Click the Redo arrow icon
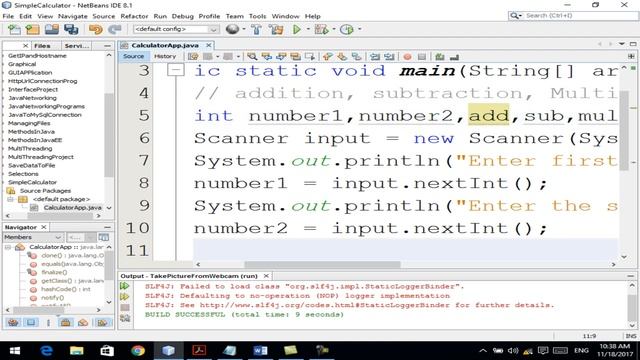Image resolution: width=640 pixels, height=360 pixels. pos(115,29)
